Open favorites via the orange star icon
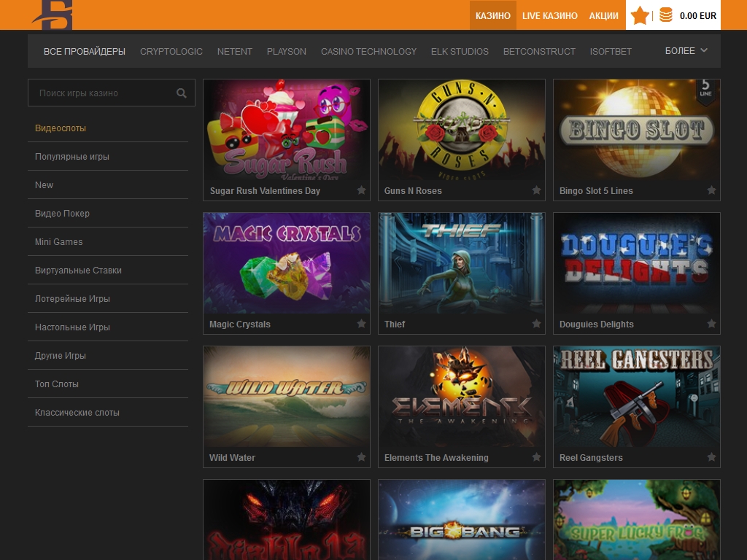747x560 pixels. click(640, 15)
